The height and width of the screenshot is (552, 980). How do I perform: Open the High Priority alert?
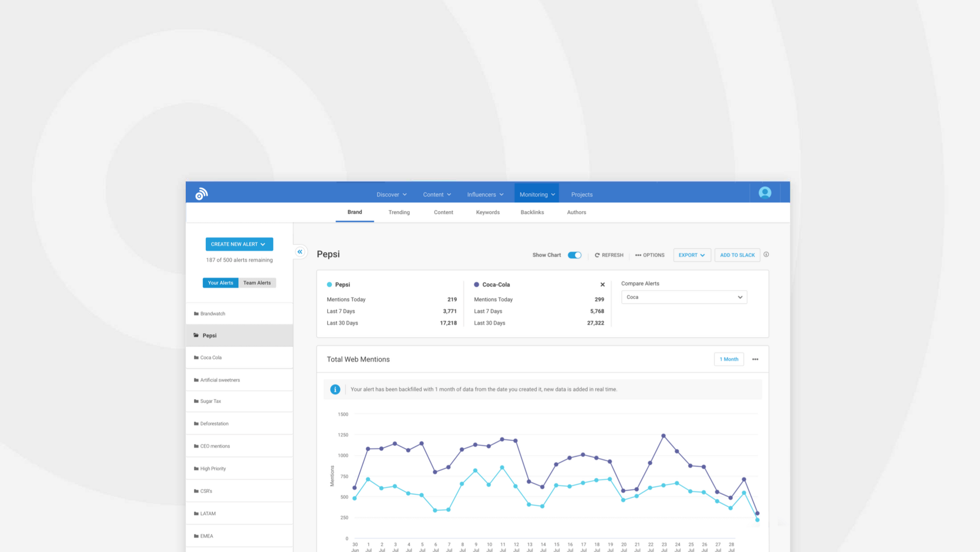pos(239,469)
